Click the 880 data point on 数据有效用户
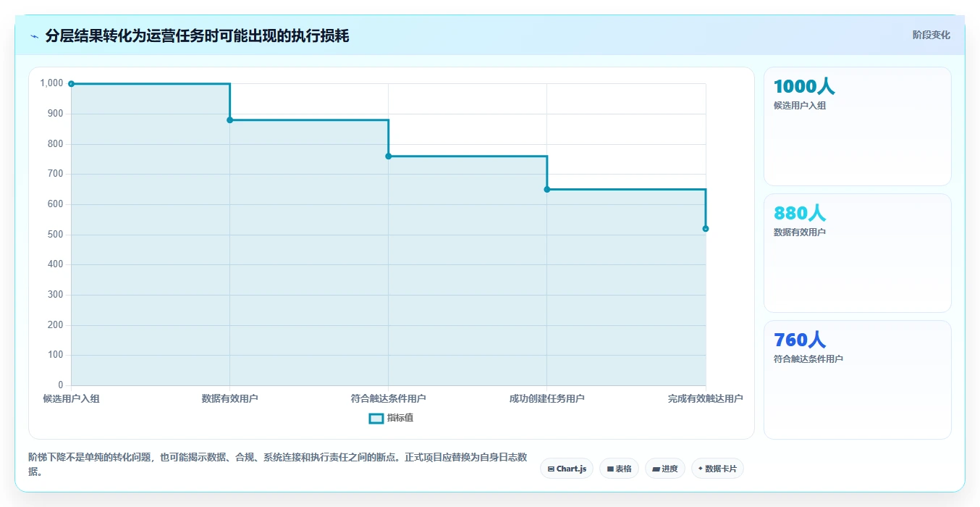 click(229, 120)
